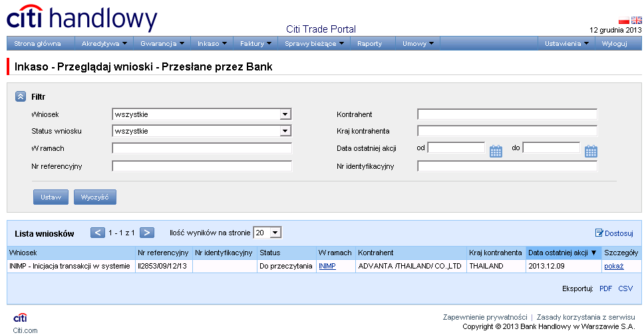Expand the Faktury menu

click(256, 43)
